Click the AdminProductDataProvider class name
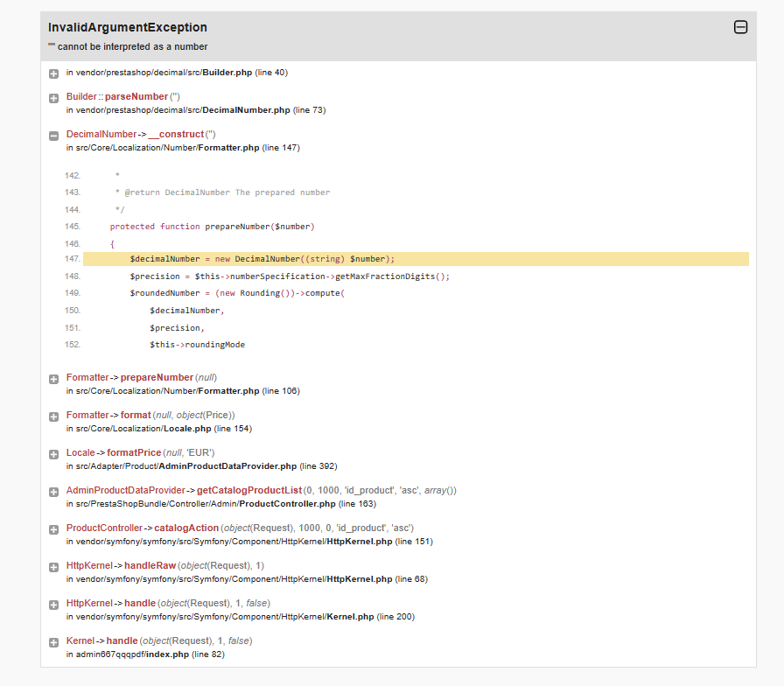 pyautogui.click(x=125, y=491)
